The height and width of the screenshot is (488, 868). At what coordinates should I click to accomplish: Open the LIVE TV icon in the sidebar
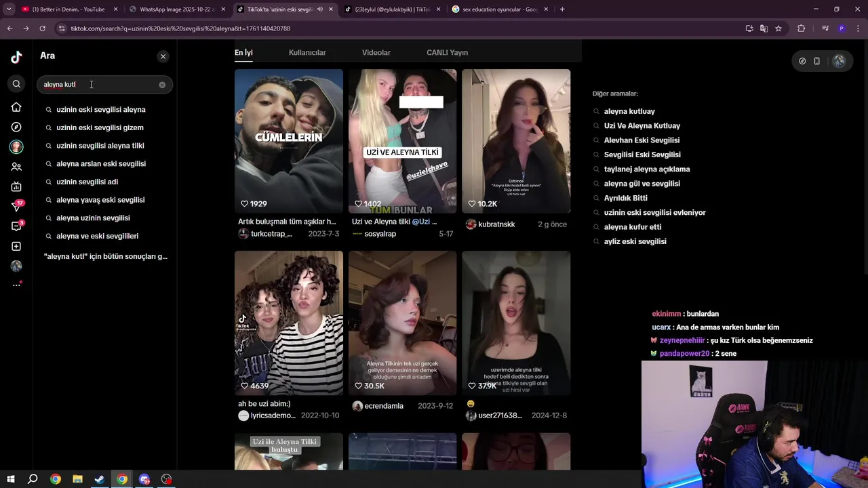(x=16, y=186)
